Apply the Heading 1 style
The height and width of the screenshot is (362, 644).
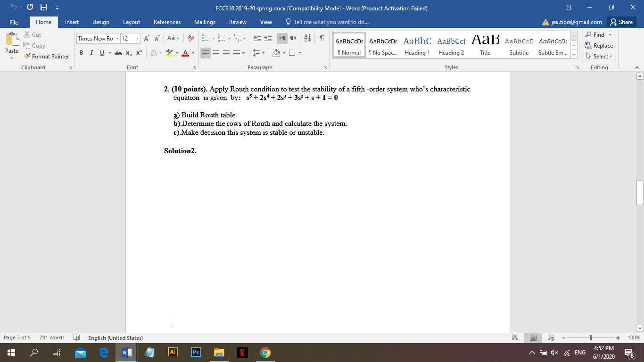(x=417, y=45)
